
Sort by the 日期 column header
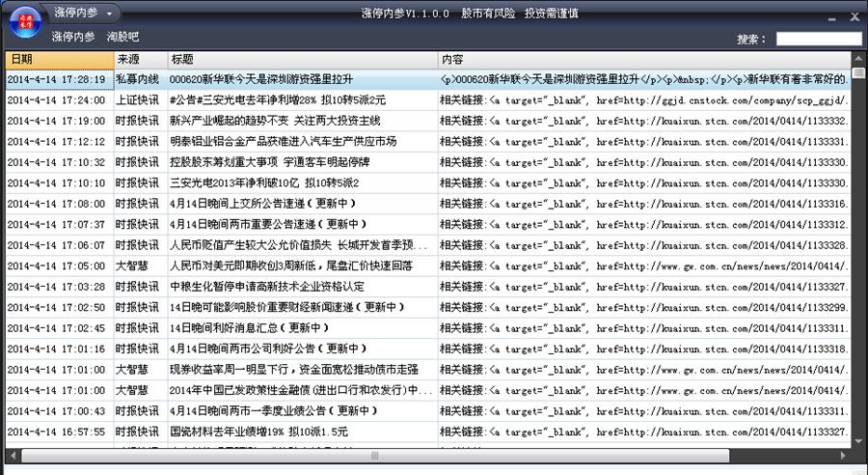click(59, 59)
